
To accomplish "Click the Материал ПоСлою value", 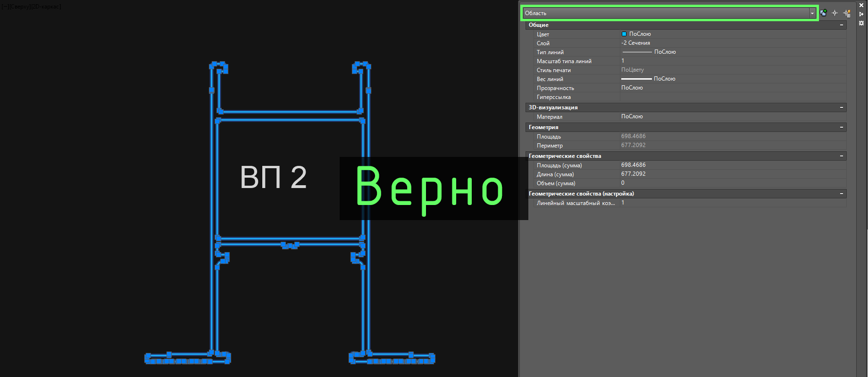I will [x=632, y=116].
